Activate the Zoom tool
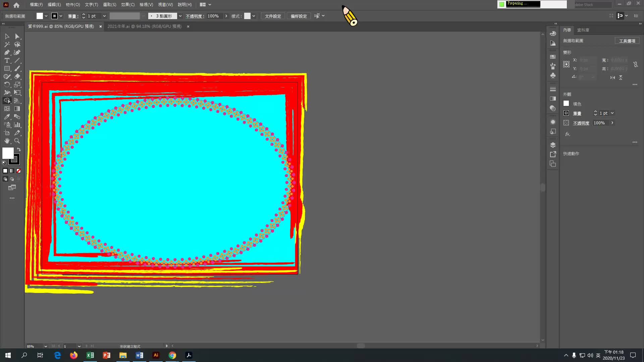 coord(17,141)
